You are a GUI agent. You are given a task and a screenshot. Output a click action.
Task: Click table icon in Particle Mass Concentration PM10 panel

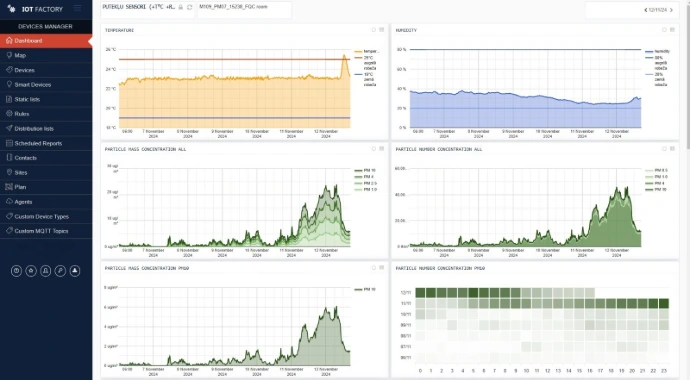coord(382,268)
